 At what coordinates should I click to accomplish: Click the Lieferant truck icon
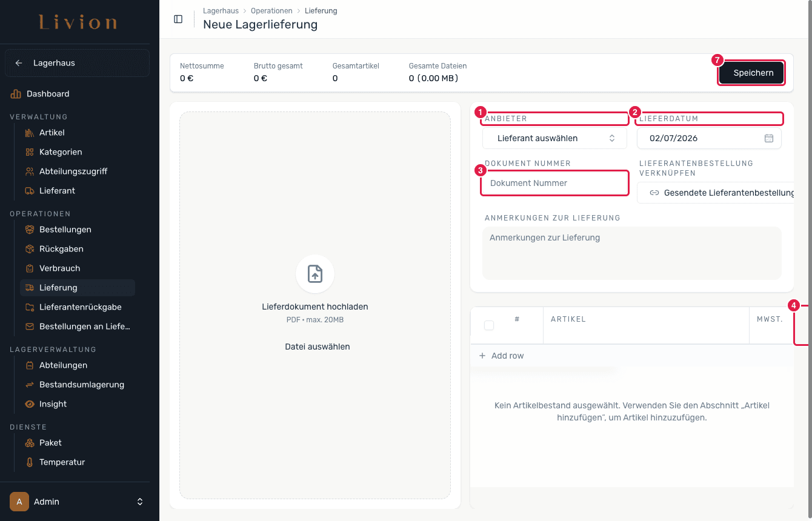click(x=29, y=191)
